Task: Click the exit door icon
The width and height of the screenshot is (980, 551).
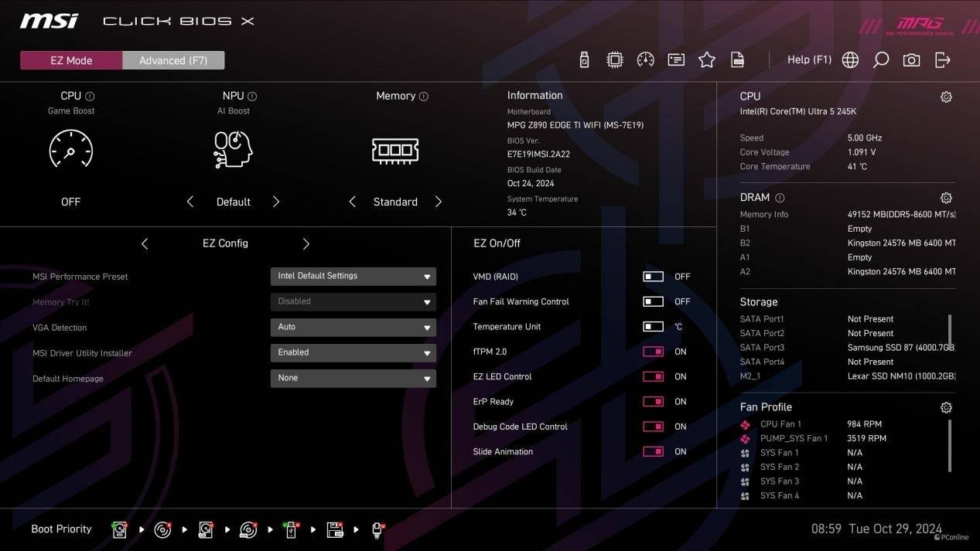Action: pos(942,60)
